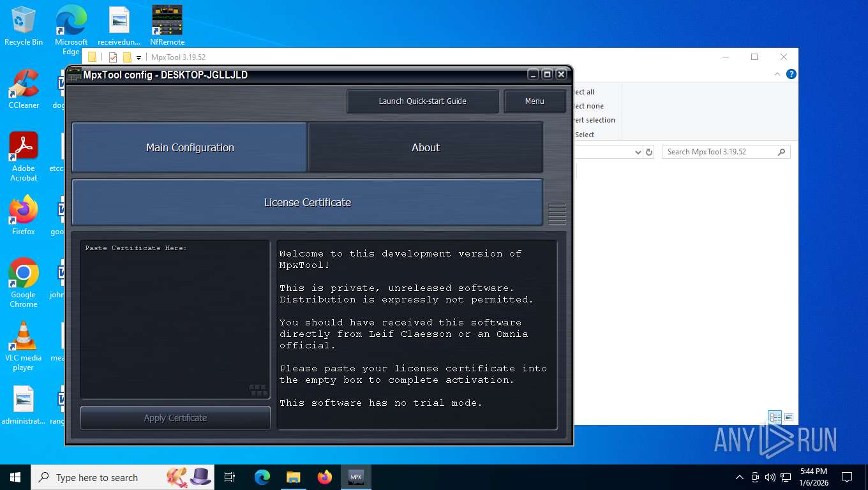The height and width of the screenshot is (490, 868).
Task: Click 'Invert selection' in the Explorer ribbon
Action: (594, 120)
